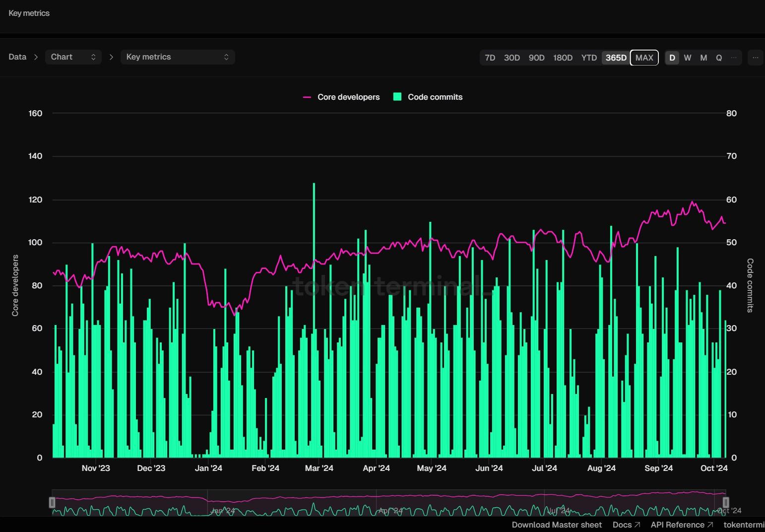The image size is (765, 532).
Task: Click the breadcrumb chevron after Chart
Action: tap(111, 57)
